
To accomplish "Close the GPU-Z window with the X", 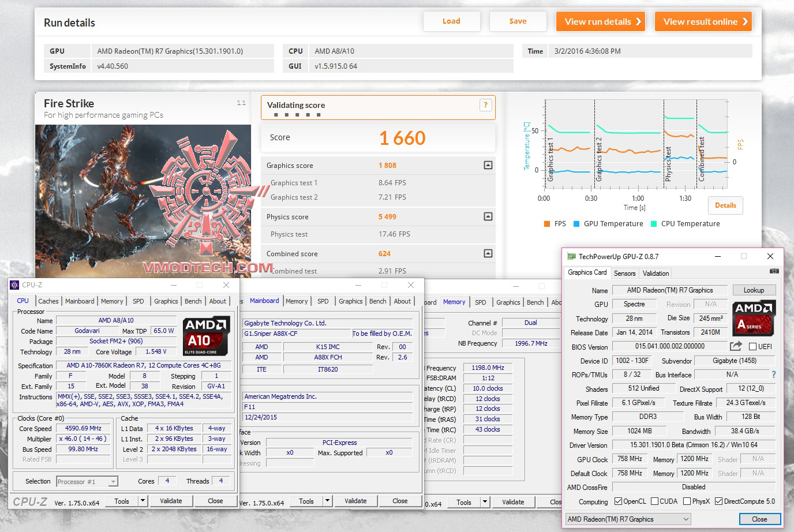I will tap(770, 256).
